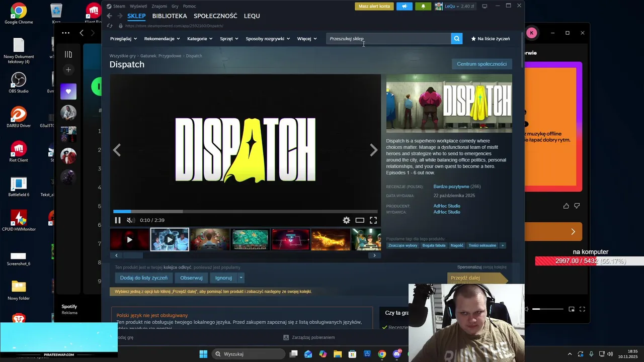The height and width of the screenshot is (362, 644).
Task: Select the SKLEP tab
Action: [136, 16]
